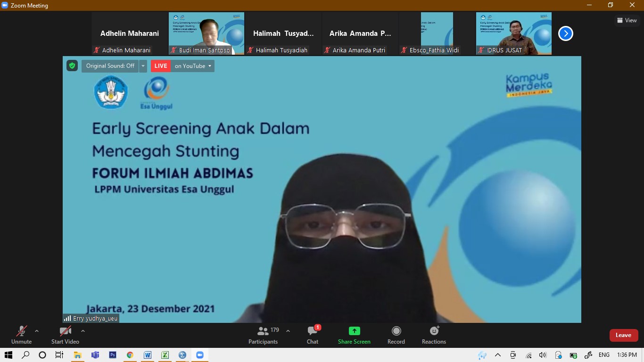The width and height of the screenshot is (644, 362).
Task: Open audio options arrow next to Unmute
Action: coord(37,331)
